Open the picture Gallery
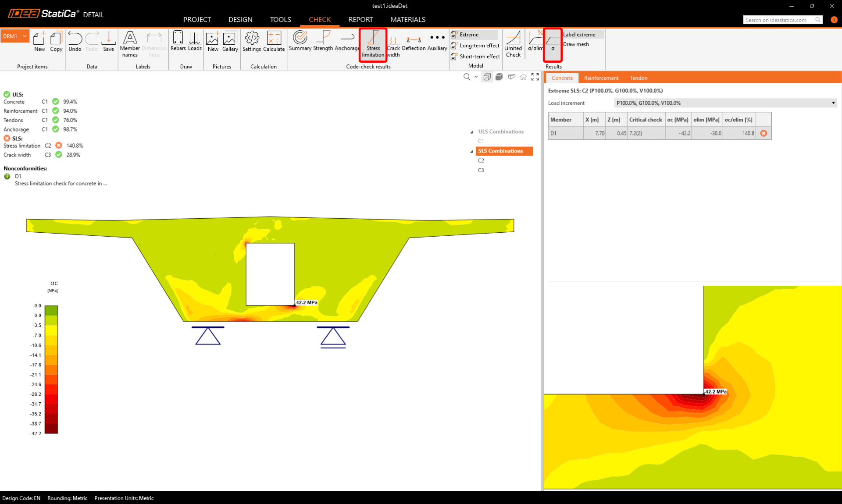Image resolution: width=842 pixels, height=504 pixels. click(230, 41)
